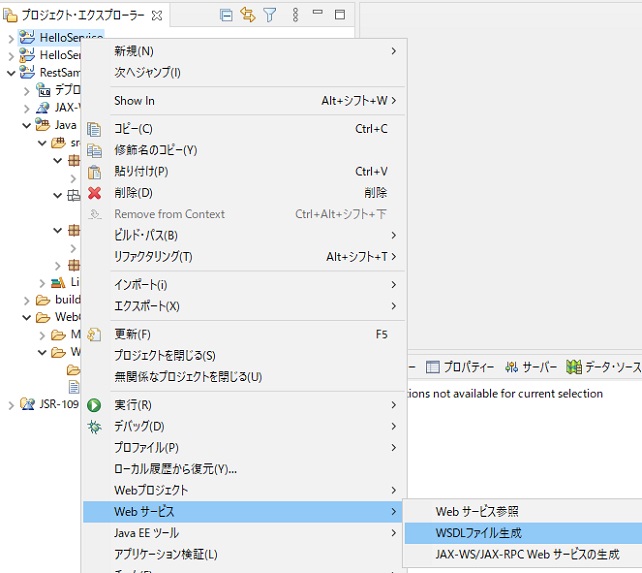
Task: Expand the デプロ deployment descriptor node
Action: tap(27, 91)
